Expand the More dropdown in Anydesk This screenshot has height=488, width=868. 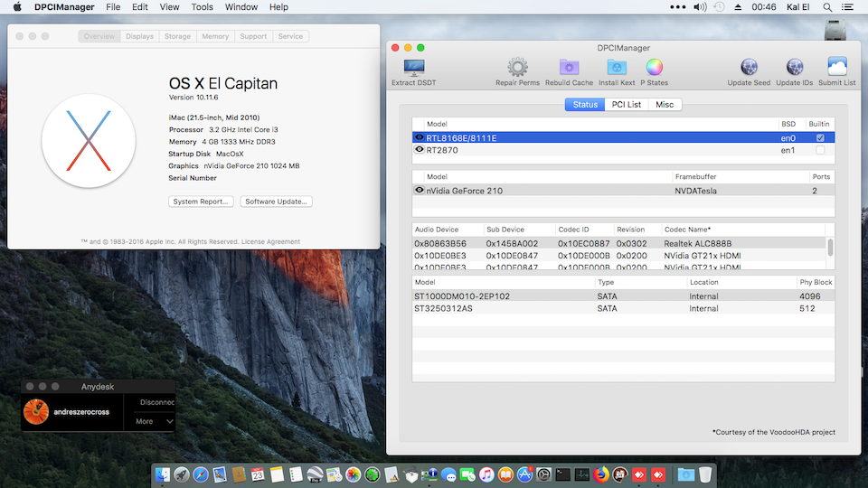click(154, 421)
